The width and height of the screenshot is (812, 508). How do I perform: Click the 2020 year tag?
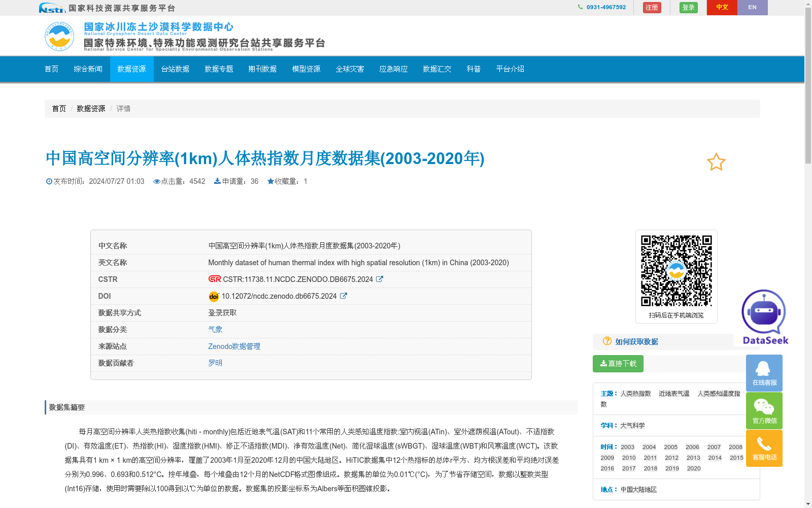click(694, 468)
